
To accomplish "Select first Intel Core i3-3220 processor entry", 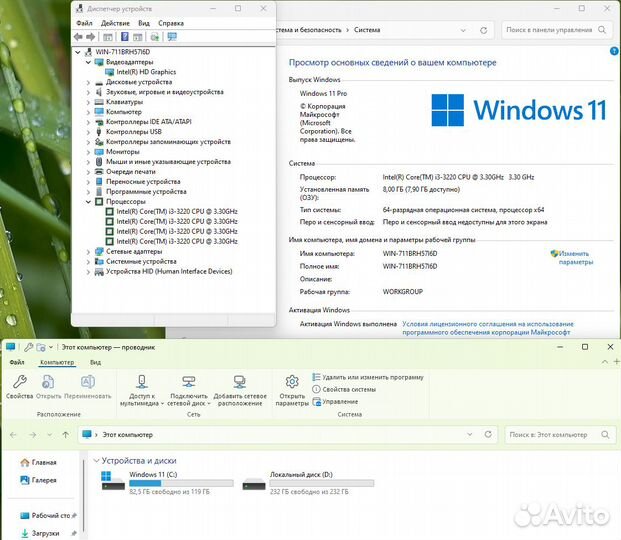I will [x=177, y=212].
